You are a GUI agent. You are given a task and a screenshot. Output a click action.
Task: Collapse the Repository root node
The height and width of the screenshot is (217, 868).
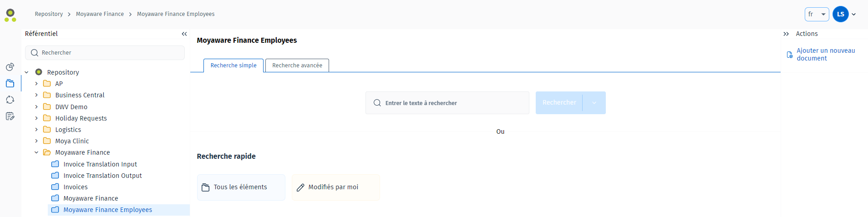(x=26, y=72)
